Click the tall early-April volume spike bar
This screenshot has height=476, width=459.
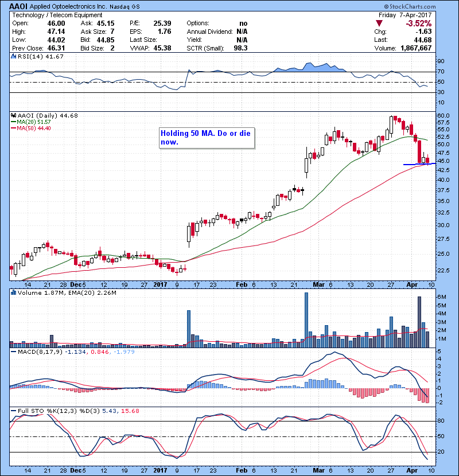[419, 322]
